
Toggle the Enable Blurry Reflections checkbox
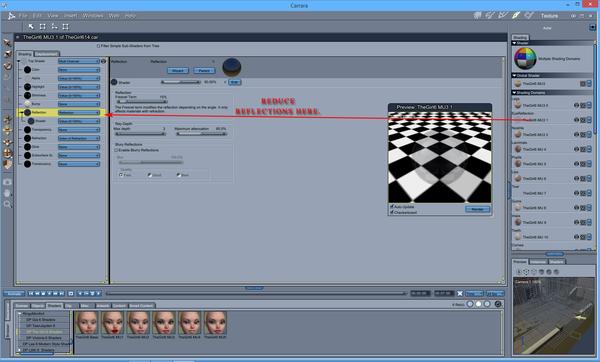[116, 150]
